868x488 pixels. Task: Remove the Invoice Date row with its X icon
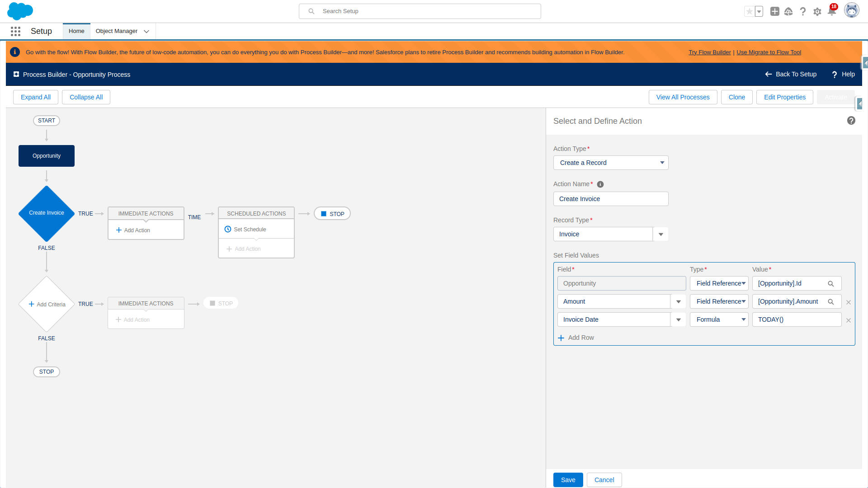(849, 320)
